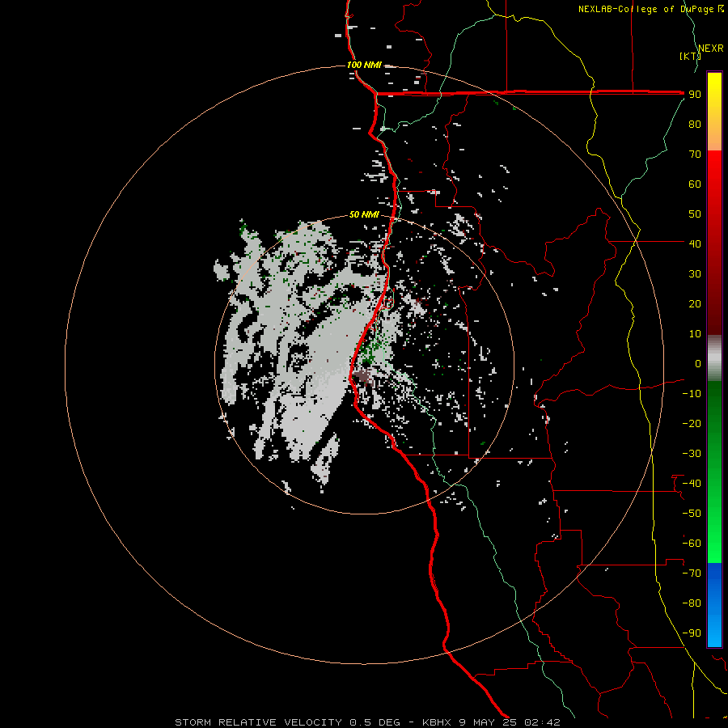Viewport: 728px width, 728px height.
Task: Pick the green segment of the color bar
Action: 714,472
